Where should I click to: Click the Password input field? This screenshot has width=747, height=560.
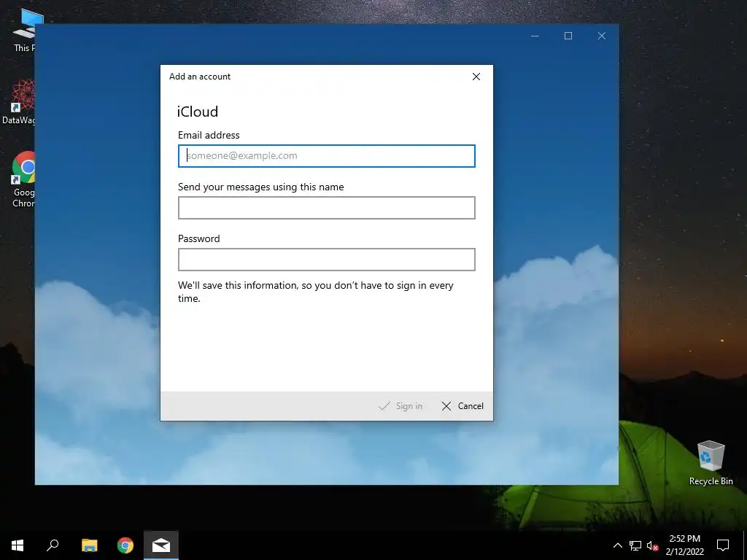click(x=326, y=260)
